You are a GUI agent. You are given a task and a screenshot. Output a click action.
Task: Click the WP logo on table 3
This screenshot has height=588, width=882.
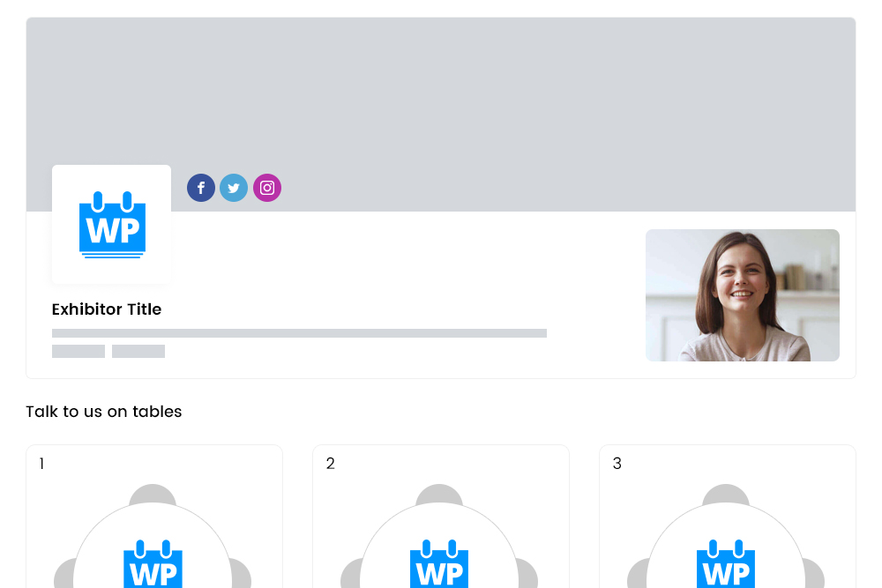pos(726,564)
